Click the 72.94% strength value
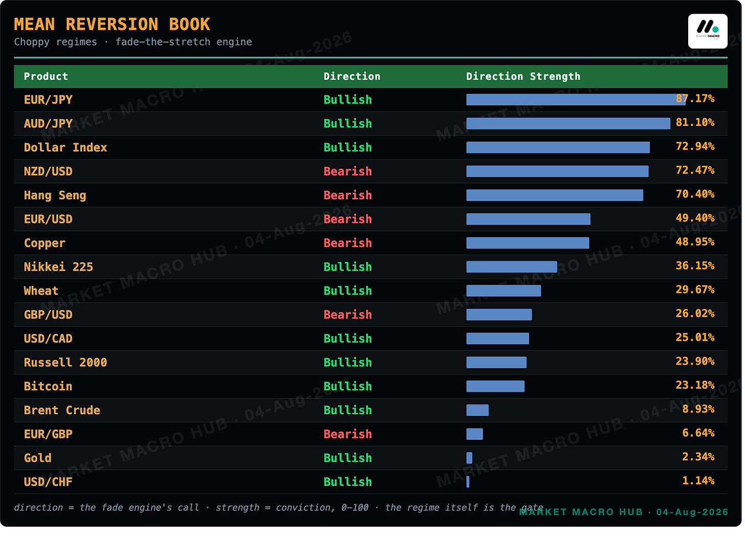 click(x=695, y=146)
